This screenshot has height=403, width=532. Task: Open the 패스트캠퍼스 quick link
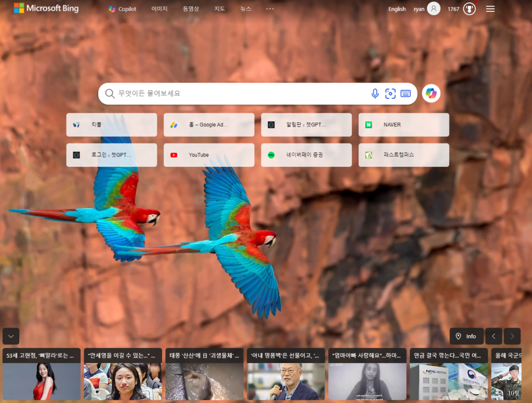pyautogui.click(x=404, y=155)
